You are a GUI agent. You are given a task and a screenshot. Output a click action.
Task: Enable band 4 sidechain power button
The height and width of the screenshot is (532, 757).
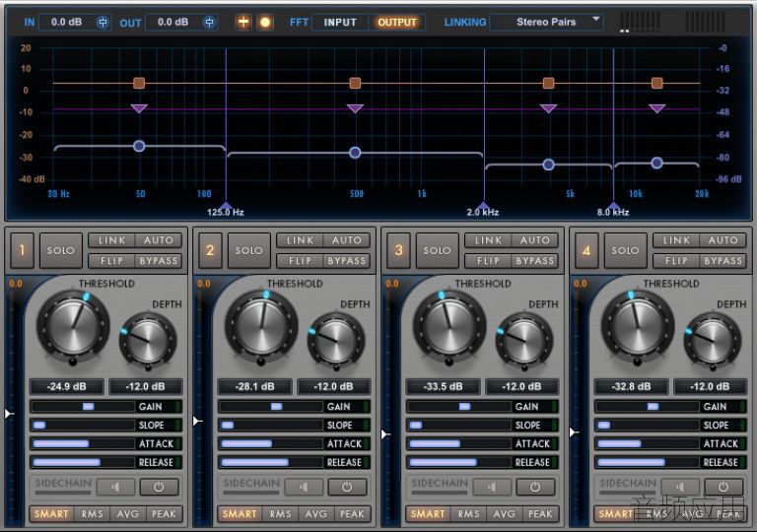pyautogui.click(x=723, y=487)
